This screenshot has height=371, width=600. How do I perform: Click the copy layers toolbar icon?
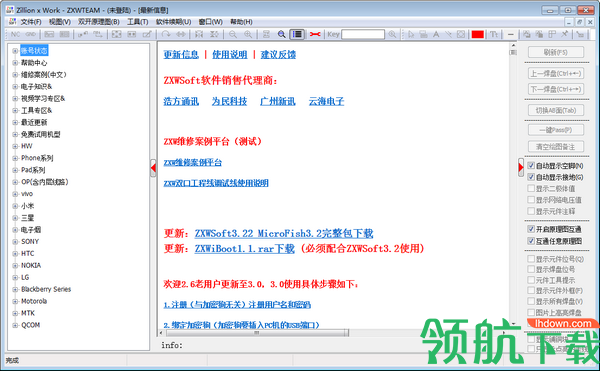point(527,34)
